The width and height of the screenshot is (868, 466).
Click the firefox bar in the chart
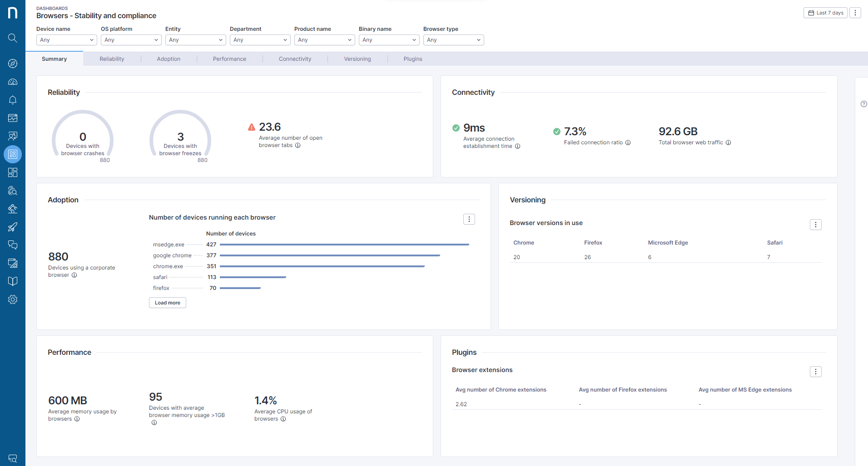(240, 288)
